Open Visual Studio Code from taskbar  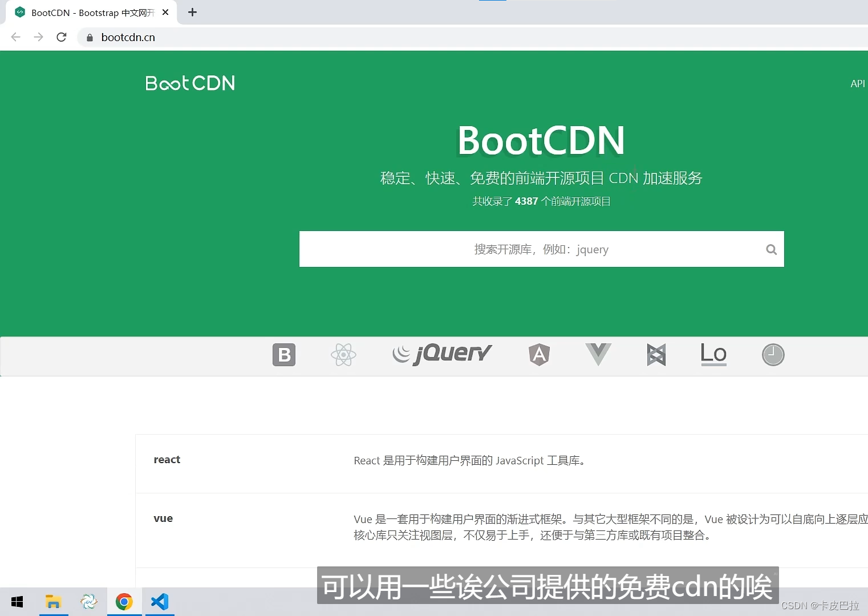click(160, 602)
